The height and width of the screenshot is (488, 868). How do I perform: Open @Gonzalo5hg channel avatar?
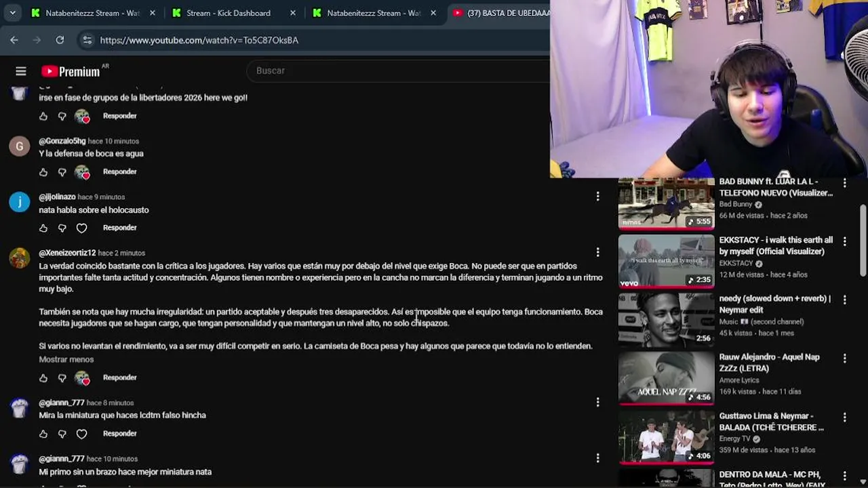click(20, 146)
